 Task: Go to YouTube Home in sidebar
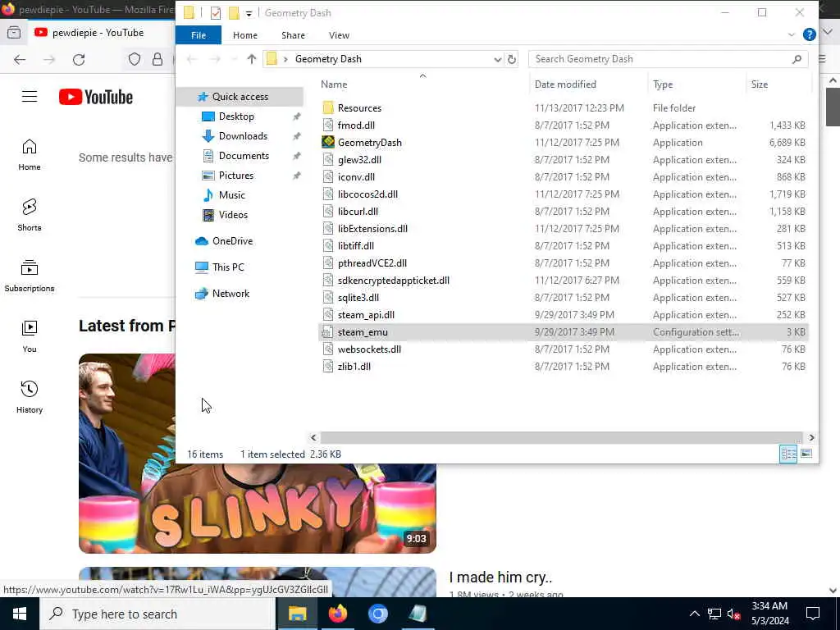click(30, 155)
